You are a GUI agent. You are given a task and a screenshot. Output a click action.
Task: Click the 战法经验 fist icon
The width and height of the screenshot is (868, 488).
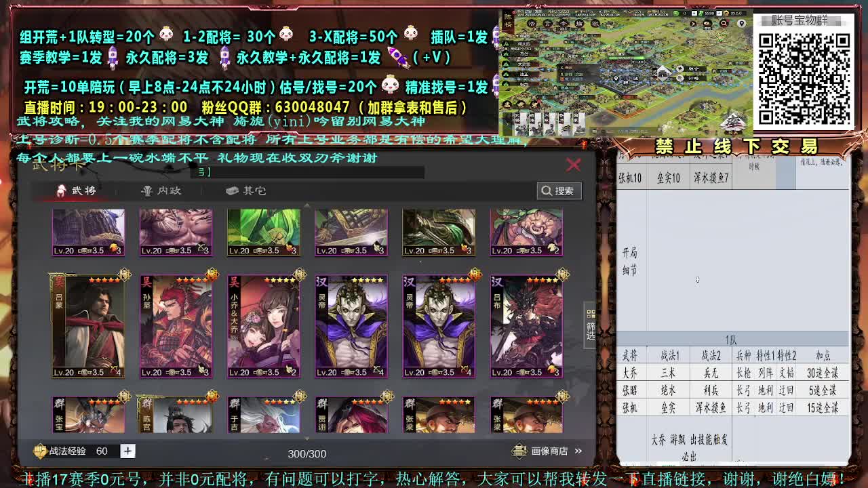tap(41, 451)
